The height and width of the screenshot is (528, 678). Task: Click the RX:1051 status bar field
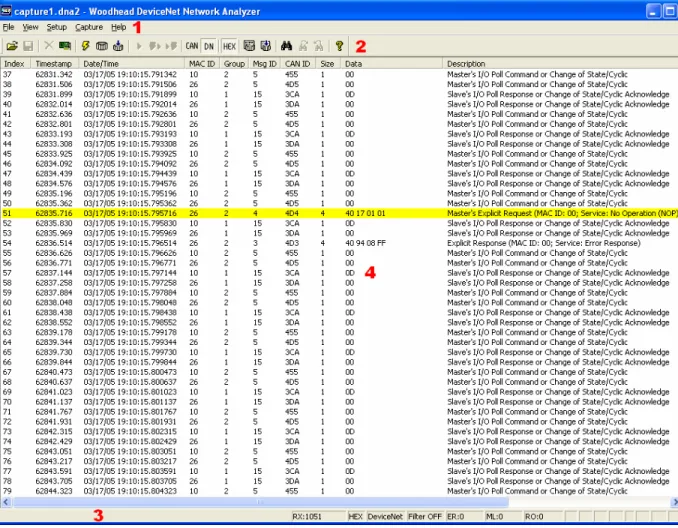tap(318, 516)
